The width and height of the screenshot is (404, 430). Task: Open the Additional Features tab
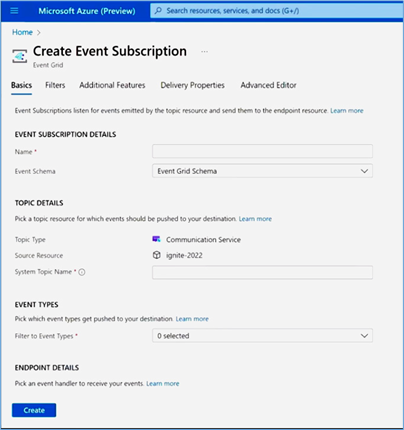click(112, 85)
